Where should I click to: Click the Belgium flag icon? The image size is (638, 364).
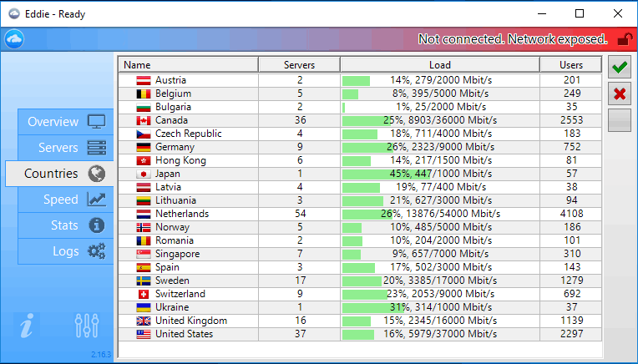[144, 94]
